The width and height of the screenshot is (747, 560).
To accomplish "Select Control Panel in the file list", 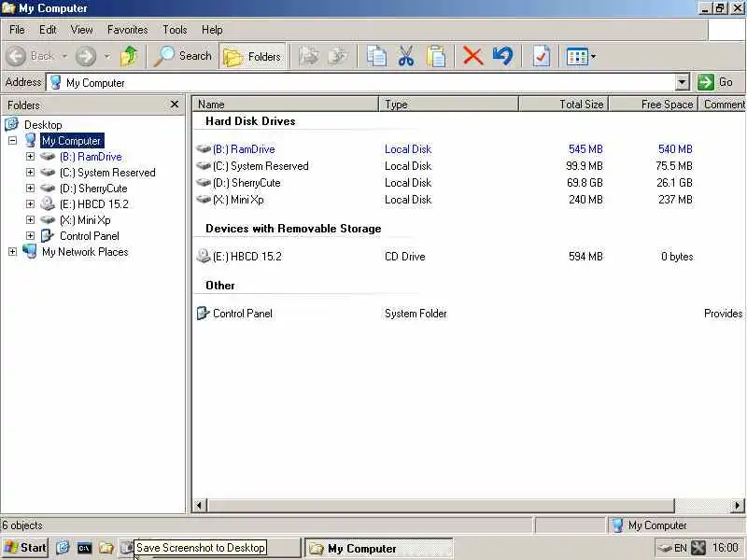I will pyautogui.click(x=243, y=314).
